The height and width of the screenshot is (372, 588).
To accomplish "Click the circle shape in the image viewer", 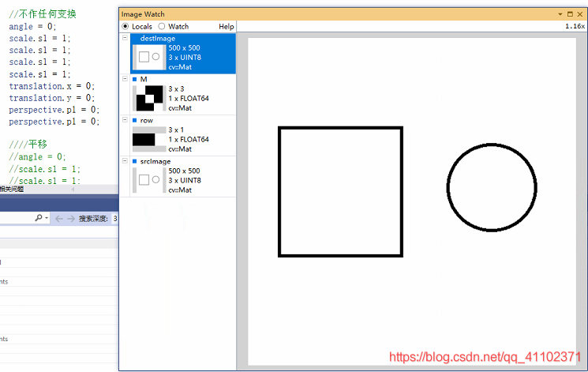I will [x=492, y=187].
